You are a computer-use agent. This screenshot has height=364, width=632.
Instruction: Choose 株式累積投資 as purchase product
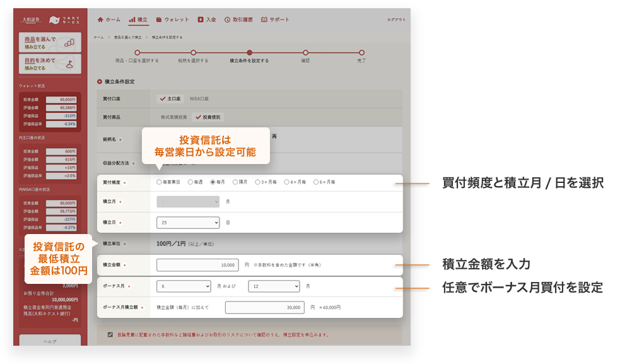(173, 117)
